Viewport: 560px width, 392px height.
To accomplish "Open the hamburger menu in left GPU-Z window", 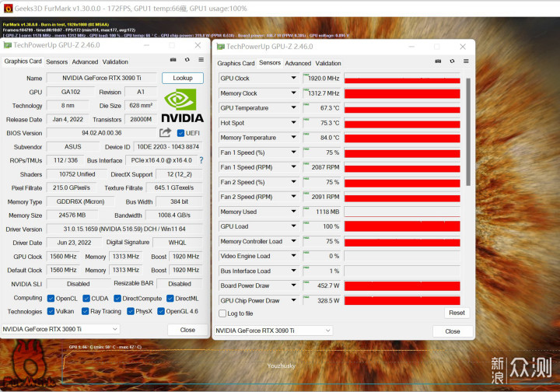I will pyautogui.click(x=201, y=60).
